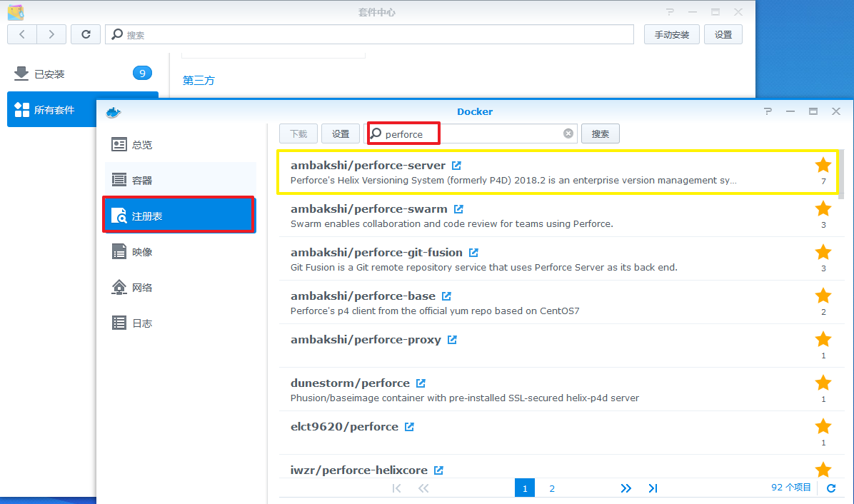The width and height of the screenshot is (854, 504).
Task: Focus Package Center search field
Action: pos(369,35)
